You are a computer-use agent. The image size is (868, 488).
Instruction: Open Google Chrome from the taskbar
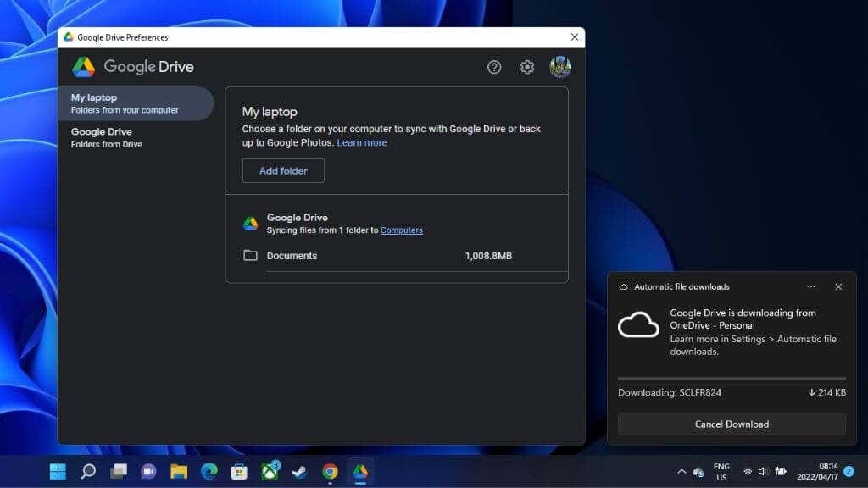[330, 471]
